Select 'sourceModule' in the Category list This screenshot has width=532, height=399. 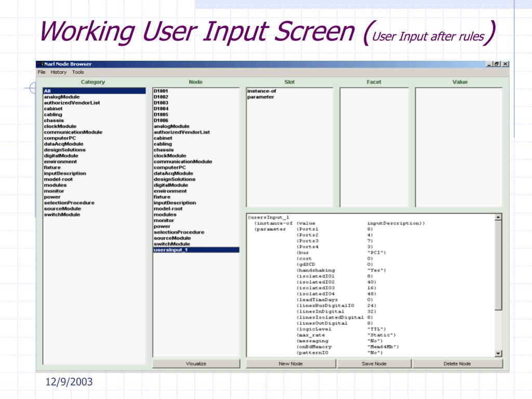tap(62, 209)
